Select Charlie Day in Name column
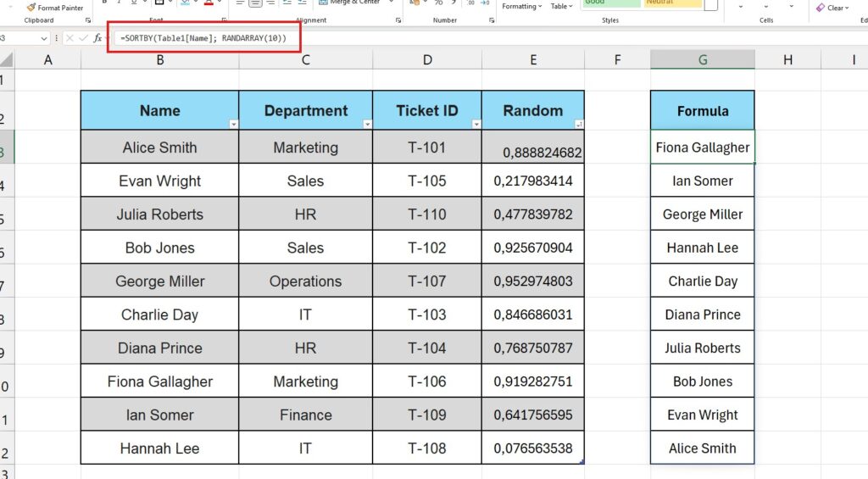This screenshot has width=868, height=479. pos(160,315)
